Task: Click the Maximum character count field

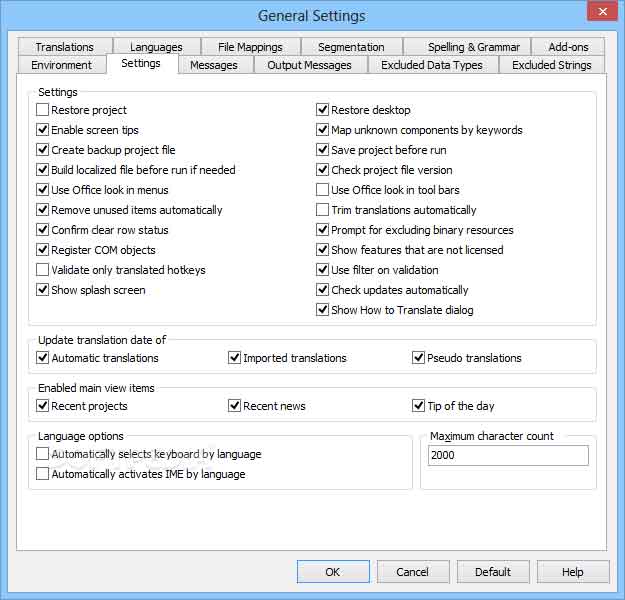Action: pyautogui.click(x=508, y=456)
